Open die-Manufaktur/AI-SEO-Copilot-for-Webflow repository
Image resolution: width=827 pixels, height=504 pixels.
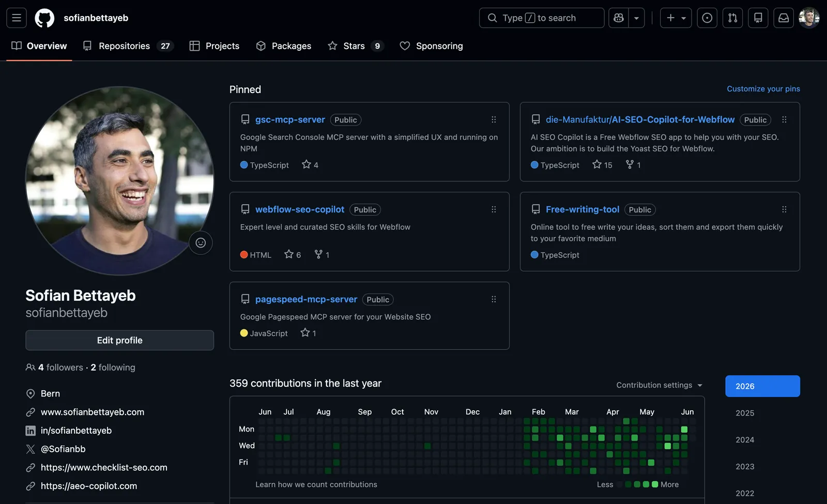click(x=640, y=119)
